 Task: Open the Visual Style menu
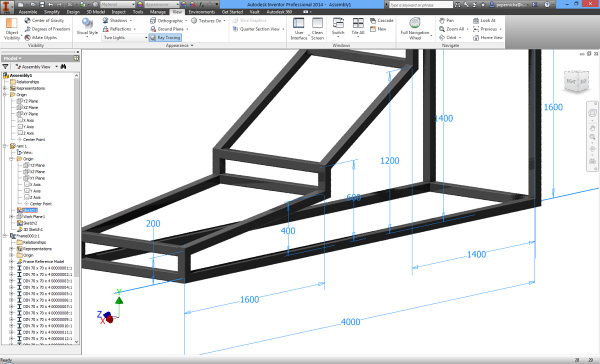(x=87, y=28)
